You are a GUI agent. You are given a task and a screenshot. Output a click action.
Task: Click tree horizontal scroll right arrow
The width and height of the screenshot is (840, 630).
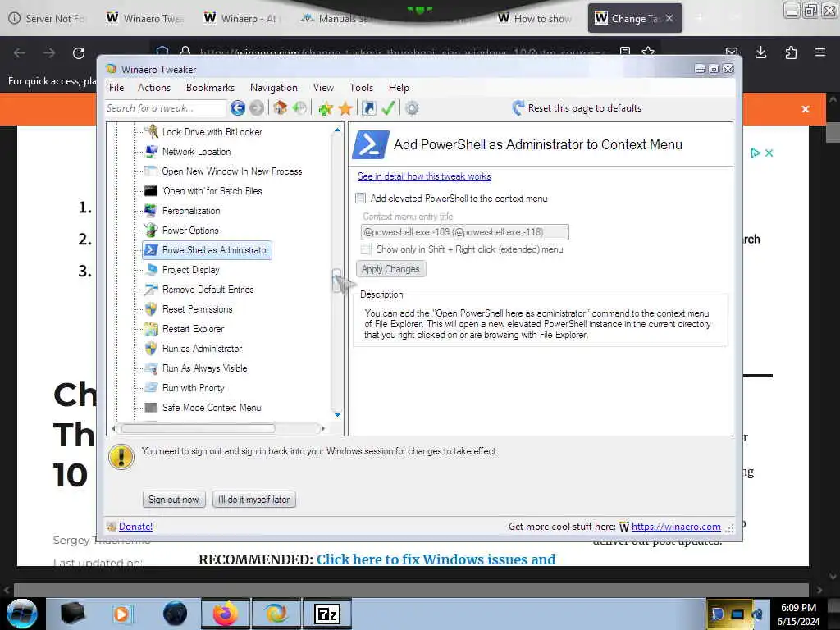(322, 428)
